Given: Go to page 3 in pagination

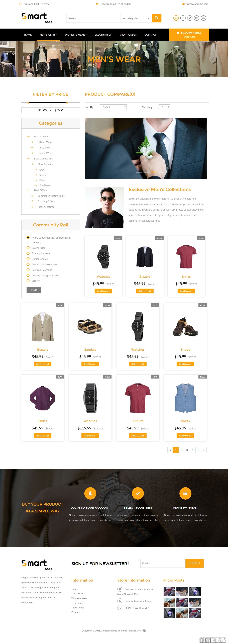Looking at the screenshot, I should pyautogui.click(x=187, y=450).
